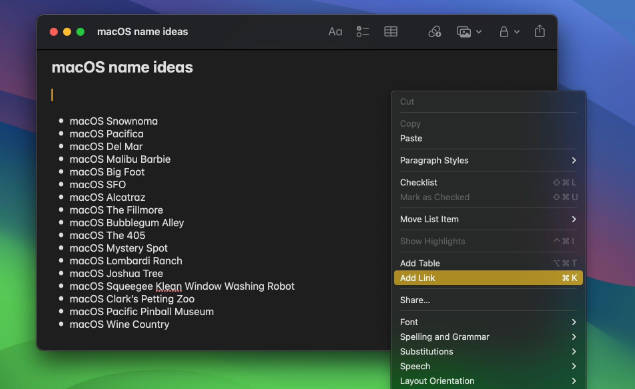Viewport: 635px width, 389px height.
Task: Click the window title 'macOS name ideas'
Action: [x=143, y=32]
